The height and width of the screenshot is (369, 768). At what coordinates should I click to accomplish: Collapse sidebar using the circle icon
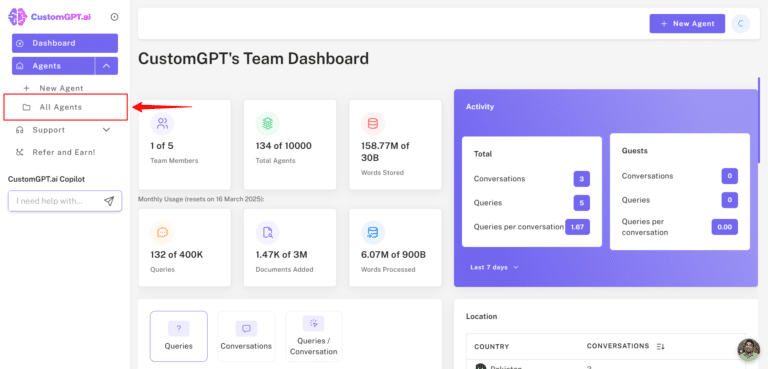115,17
